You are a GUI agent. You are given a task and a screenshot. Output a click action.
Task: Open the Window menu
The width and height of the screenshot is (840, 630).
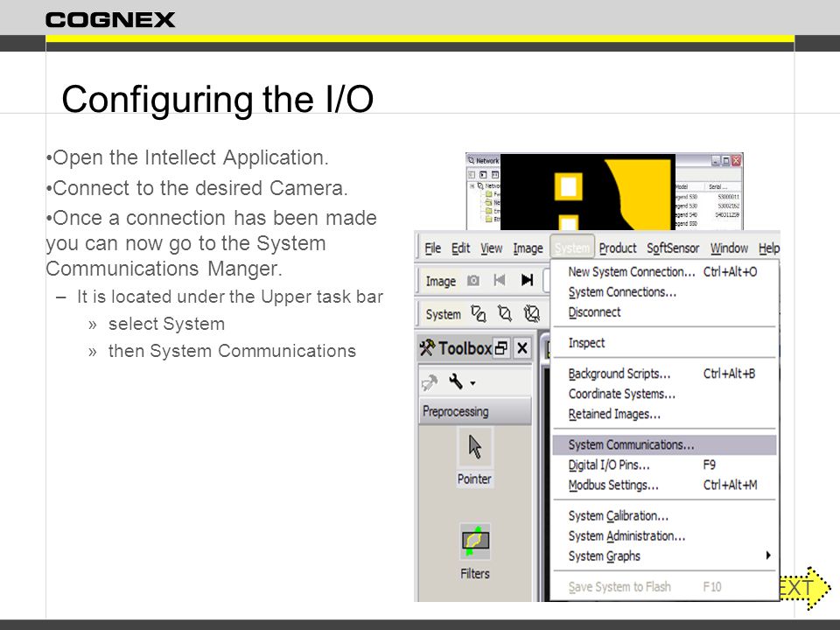click(729, 248)
